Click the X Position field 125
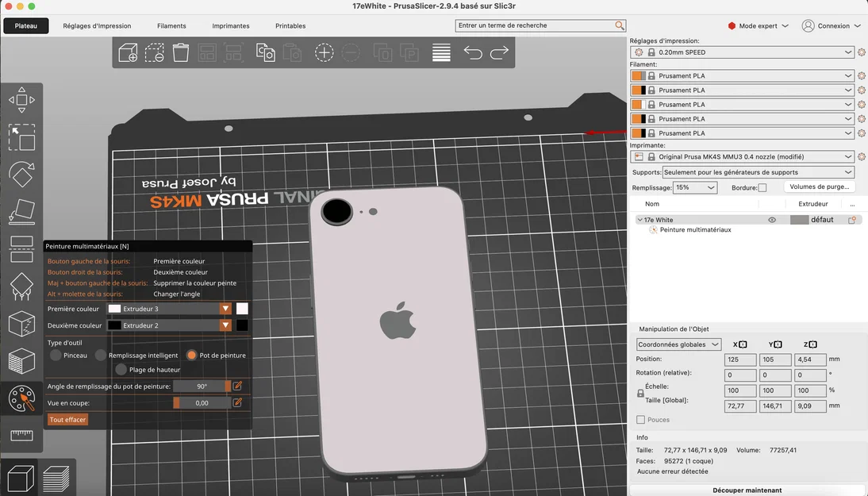Viewport: 868px width, 496px height. pyautogui.click(x=740, y=360)
